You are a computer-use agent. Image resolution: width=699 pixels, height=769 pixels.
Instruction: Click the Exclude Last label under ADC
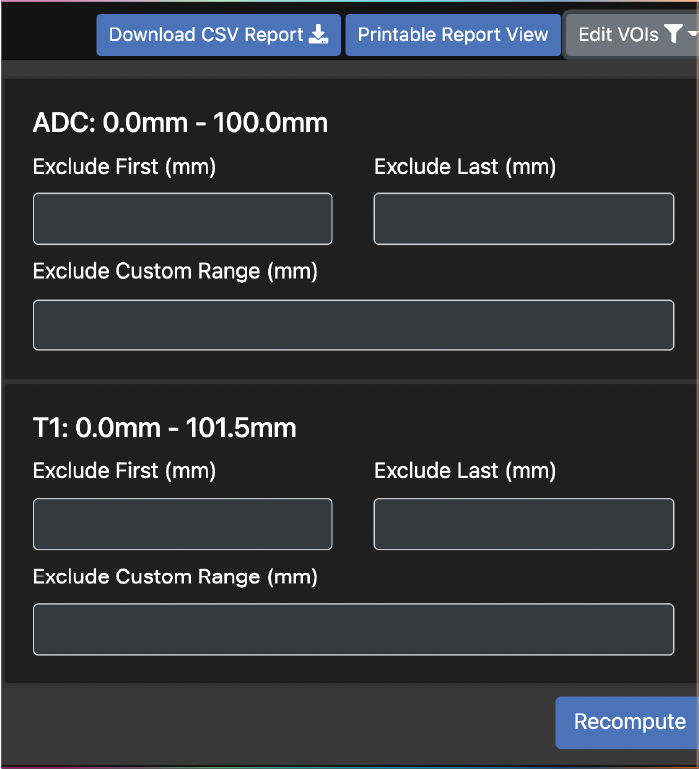click(465, 167)
